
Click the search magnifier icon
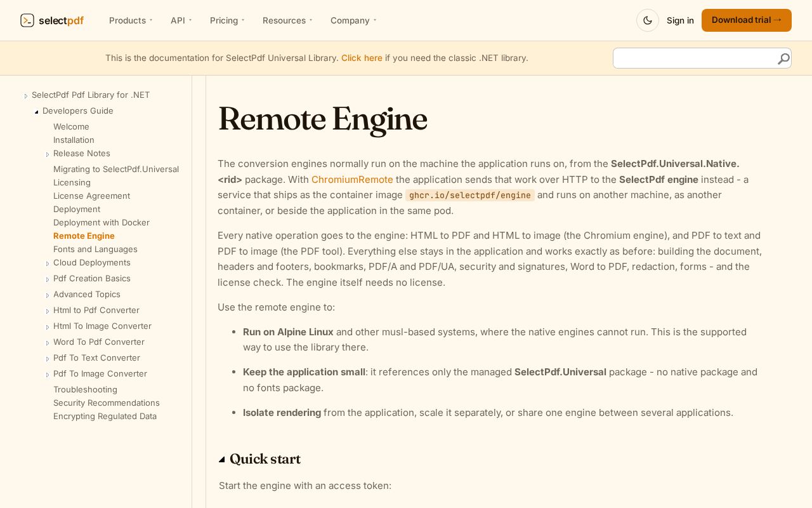783,59
